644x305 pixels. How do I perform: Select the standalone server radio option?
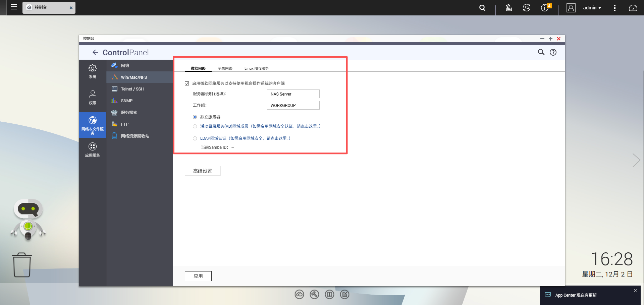(x=195, y=117)
